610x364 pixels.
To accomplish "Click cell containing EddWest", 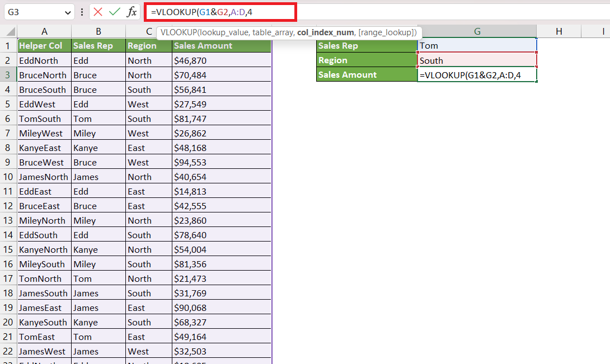I will coord(44,104).
